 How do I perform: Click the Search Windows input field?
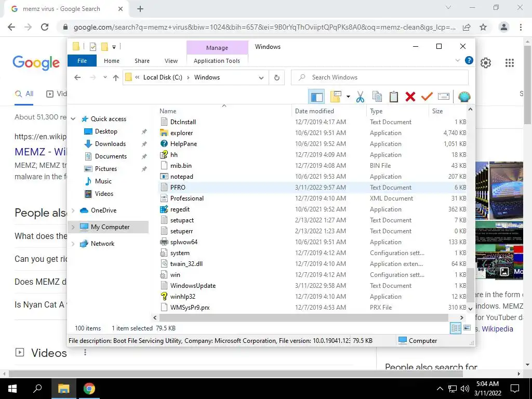coord(380,77)
